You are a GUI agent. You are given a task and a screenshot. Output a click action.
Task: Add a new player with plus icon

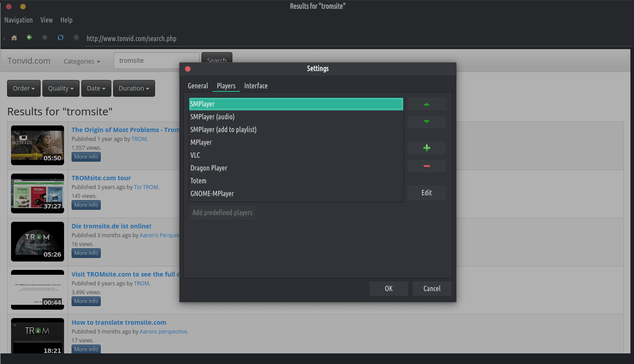pyautogui.click(x=426, y=148)
